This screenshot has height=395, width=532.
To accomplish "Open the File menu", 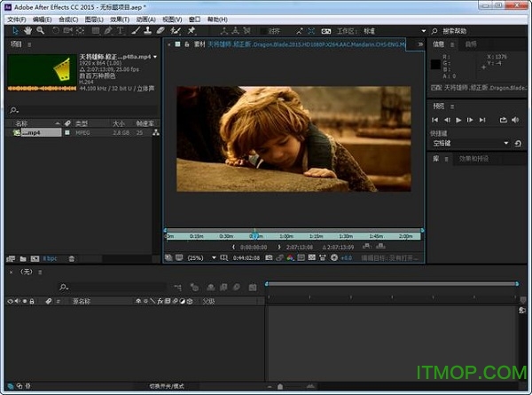I will coord(17,20).
